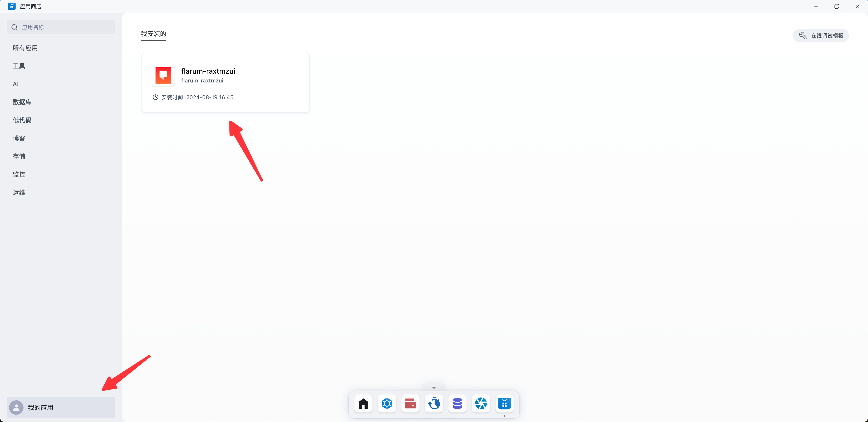Open the blue hexagon app in dock

387,403
